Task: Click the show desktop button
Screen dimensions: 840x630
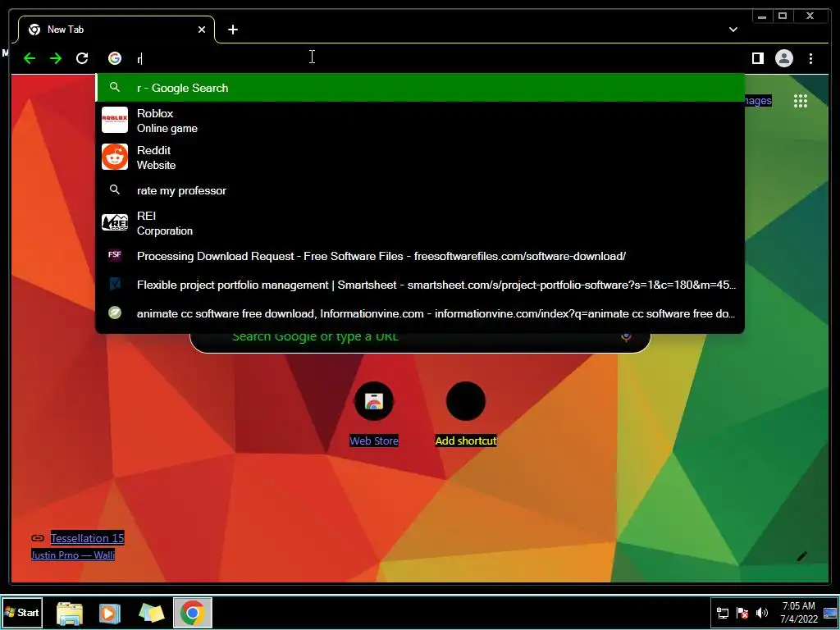Action: click(x=830, y=613)
